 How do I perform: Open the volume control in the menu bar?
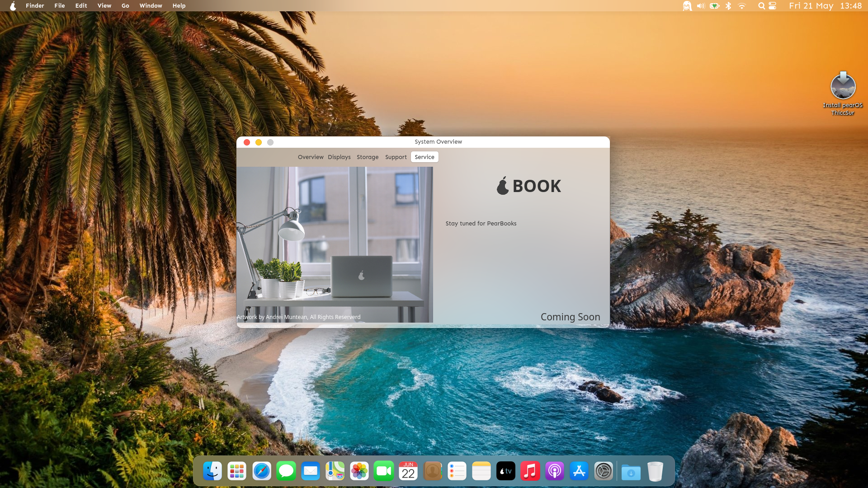pyautogui.click(x=701, y=6)
